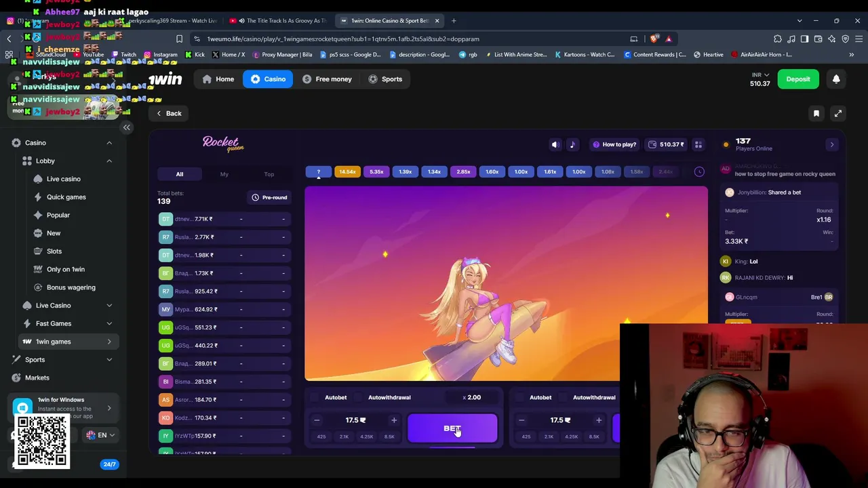This screenshot has height=488, width=868.
Task: Increase the second bet amount
Action: [x=599, y=420]
